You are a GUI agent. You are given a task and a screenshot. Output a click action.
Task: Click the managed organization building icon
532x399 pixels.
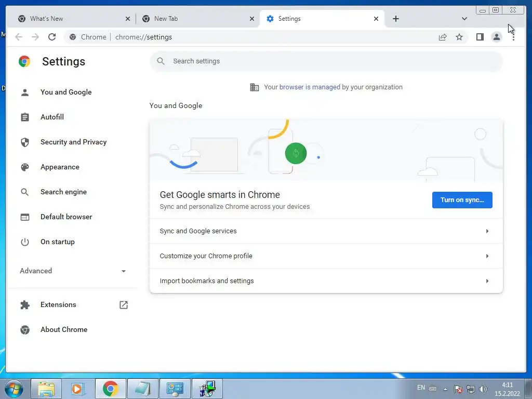point(255,87)
